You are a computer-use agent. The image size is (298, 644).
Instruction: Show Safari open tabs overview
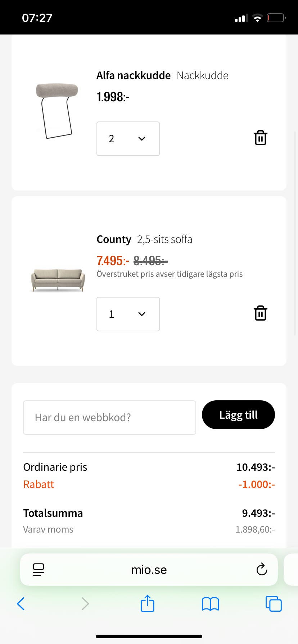274,604
